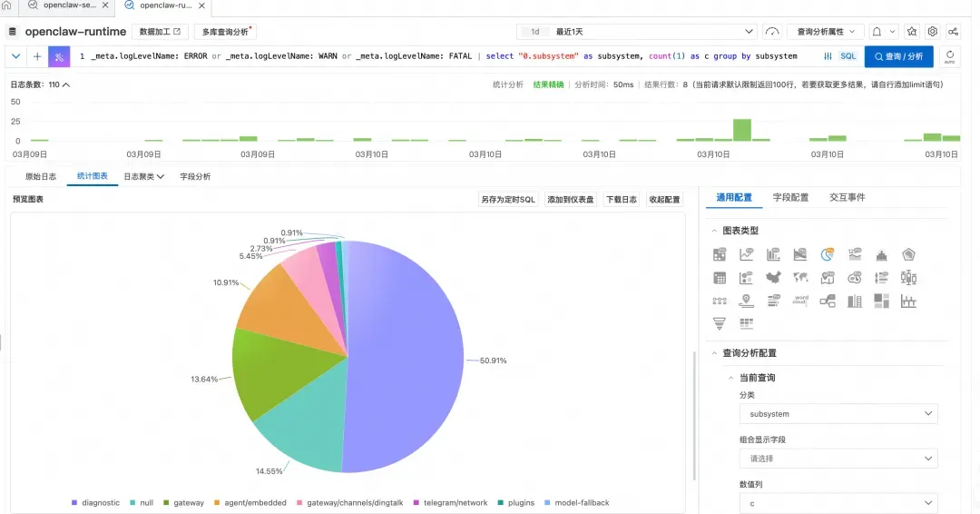
Task: Open the query builder sliders icon
Action: (828, 56)
